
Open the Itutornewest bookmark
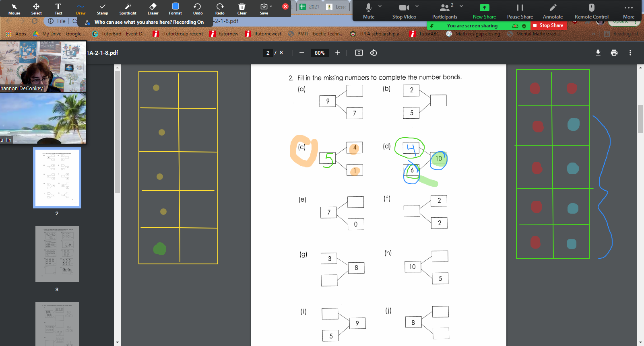click(263, 34)
